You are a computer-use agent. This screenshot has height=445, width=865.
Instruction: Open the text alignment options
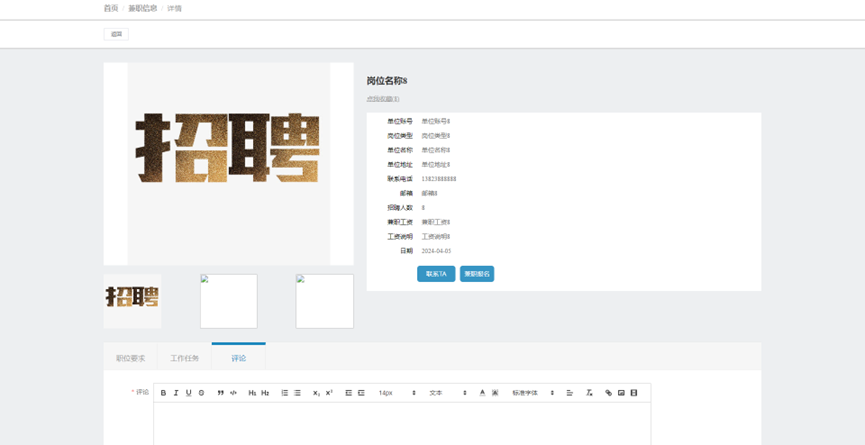[x=570, y=393]
